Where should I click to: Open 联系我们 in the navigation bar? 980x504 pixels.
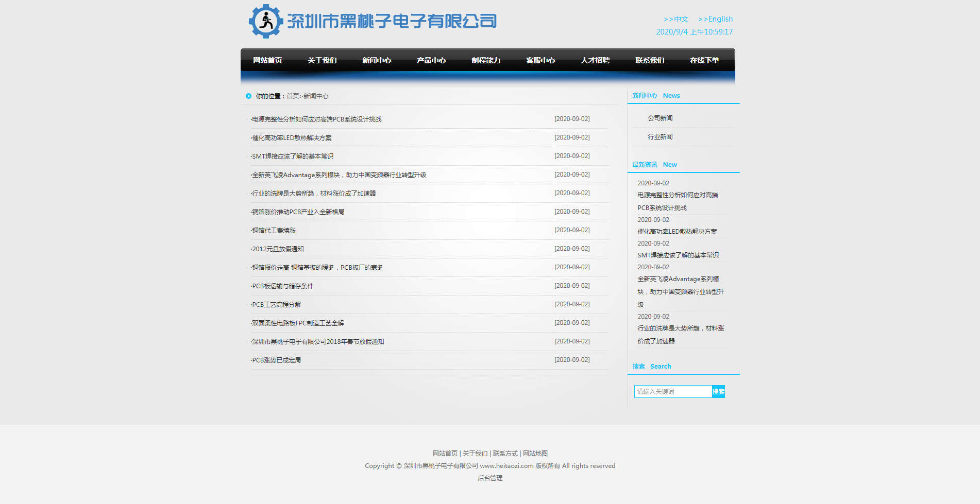click(650, 60)
